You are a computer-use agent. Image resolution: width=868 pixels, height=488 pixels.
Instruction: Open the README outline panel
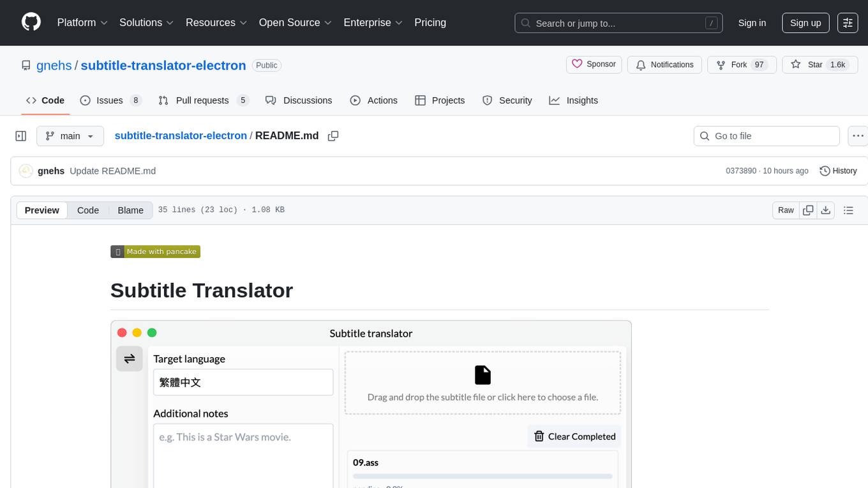point(848,210)
